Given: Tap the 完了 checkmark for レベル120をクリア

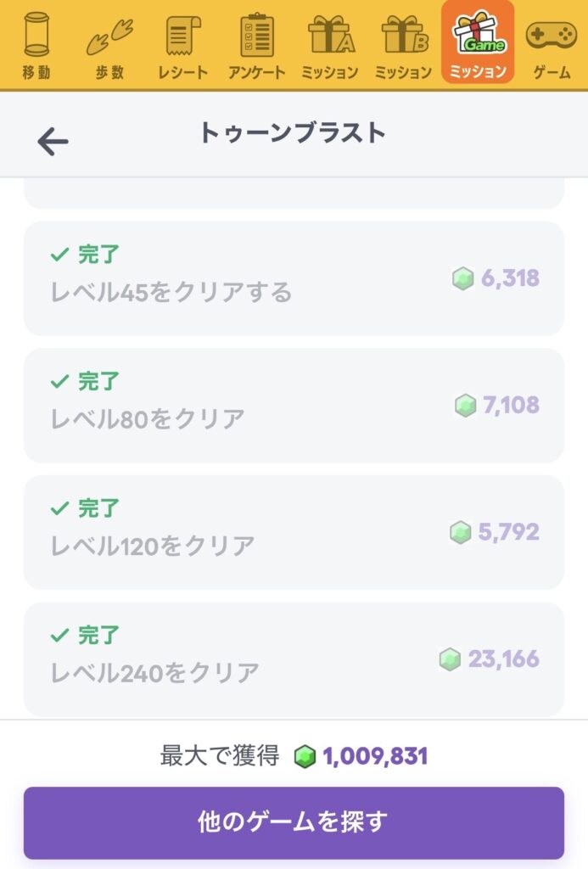Looking at the screenshot, I should [59, 508].
